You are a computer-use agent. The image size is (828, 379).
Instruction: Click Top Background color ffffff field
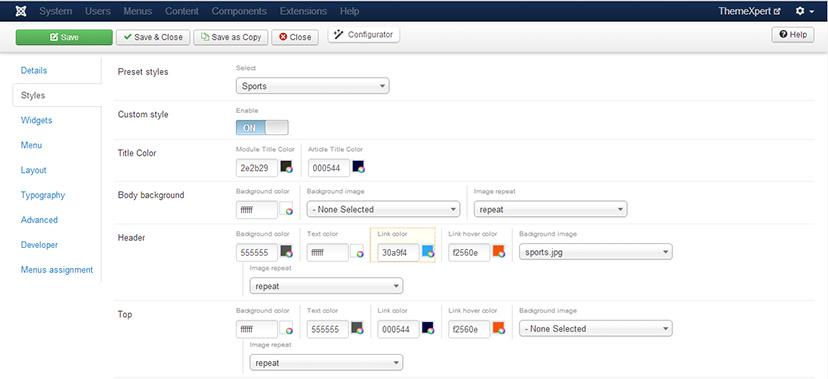[x=257, y=329]
